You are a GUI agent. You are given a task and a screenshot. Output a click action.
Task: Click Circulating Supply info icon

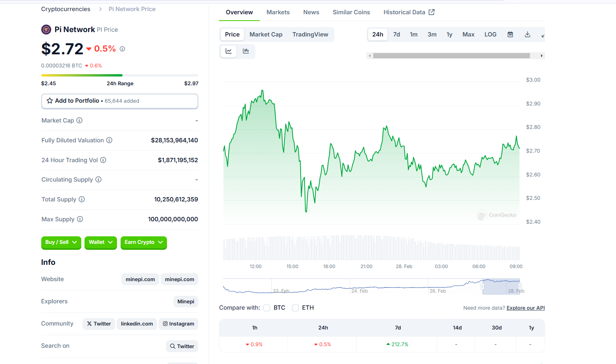point(98,179)
